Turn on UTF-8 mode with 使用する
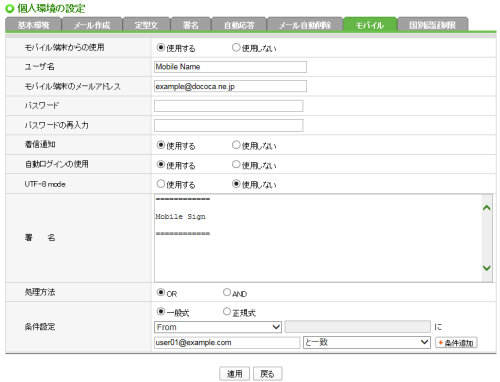The image size is (500, 382). [161, 184]
